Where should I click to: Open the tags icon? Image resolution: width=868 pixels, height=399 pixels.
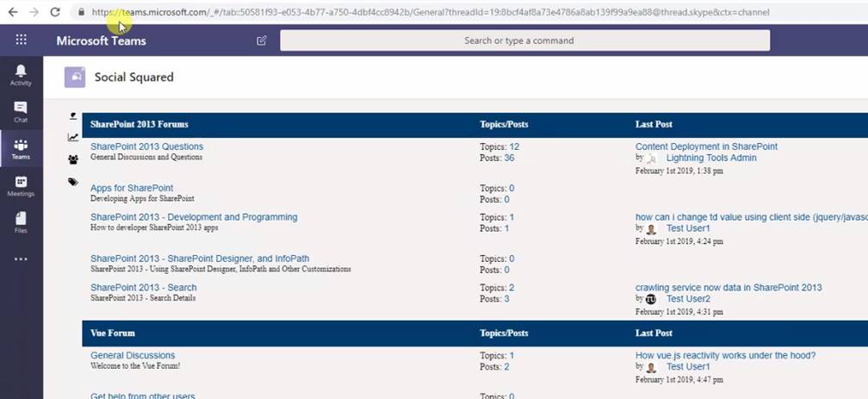[73, 182]
